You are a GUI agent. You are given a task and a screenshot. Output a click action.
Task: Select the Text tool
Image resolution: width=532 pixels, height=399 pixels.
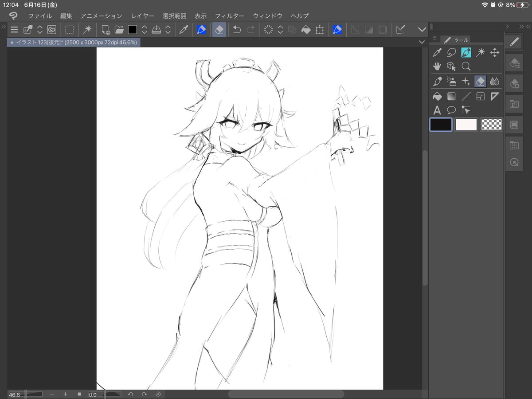coord(437,110)
